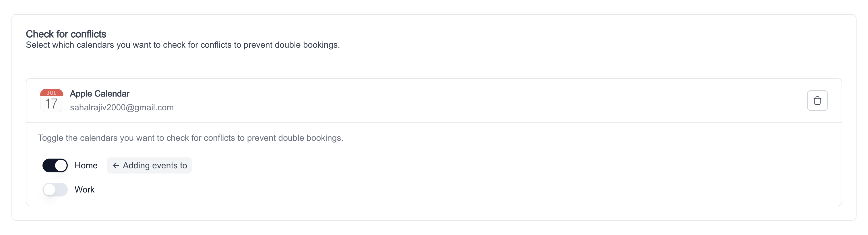868x235 pixels.
Task: Click the "Toggle the calendars" instruction text
Action: coord(190,138)
